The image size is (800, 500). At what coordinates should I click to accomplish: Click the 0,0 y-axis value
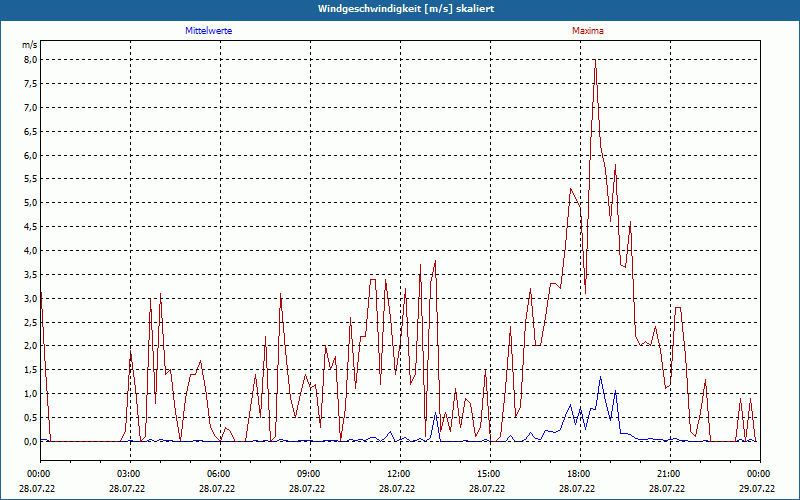(x=31, y=442)
